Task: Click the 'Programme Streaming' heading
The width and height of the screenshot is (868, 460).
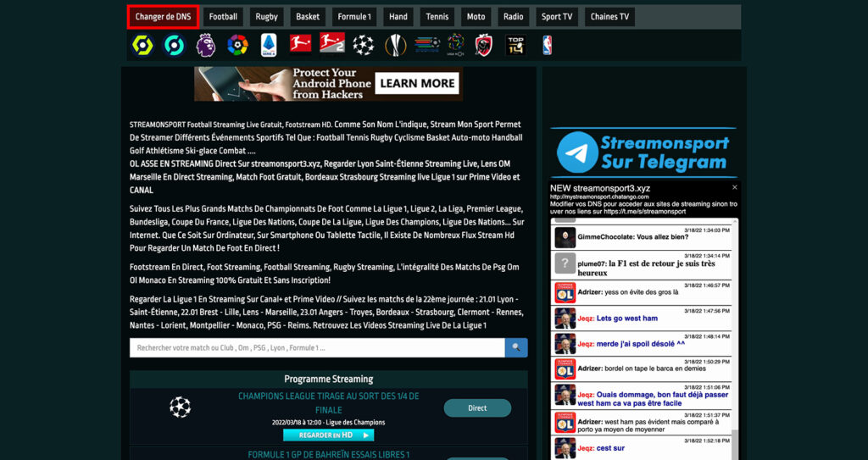Action: 328,380
